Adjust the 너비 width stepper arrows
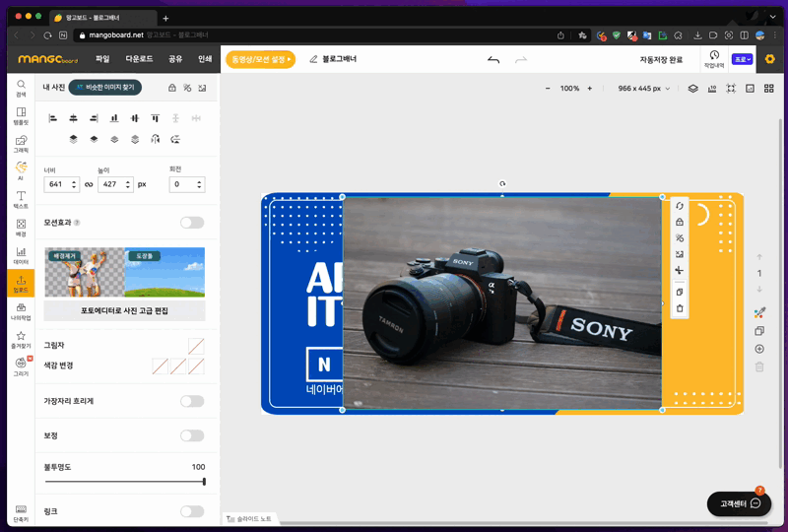Screen dimensions: 788x532 (x=74, y=184)
